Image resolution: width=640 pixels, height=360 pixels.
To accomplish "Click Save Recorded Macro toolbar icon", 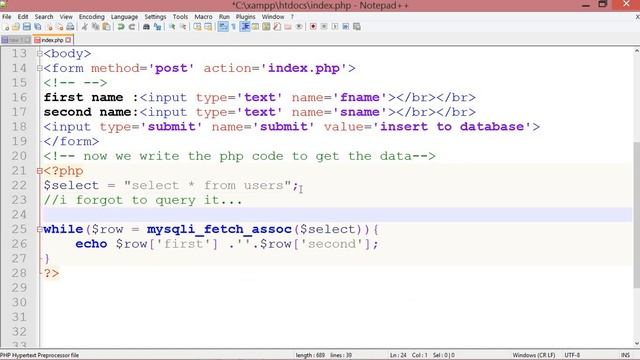I will pyautogui.click(x=357, y=27).
